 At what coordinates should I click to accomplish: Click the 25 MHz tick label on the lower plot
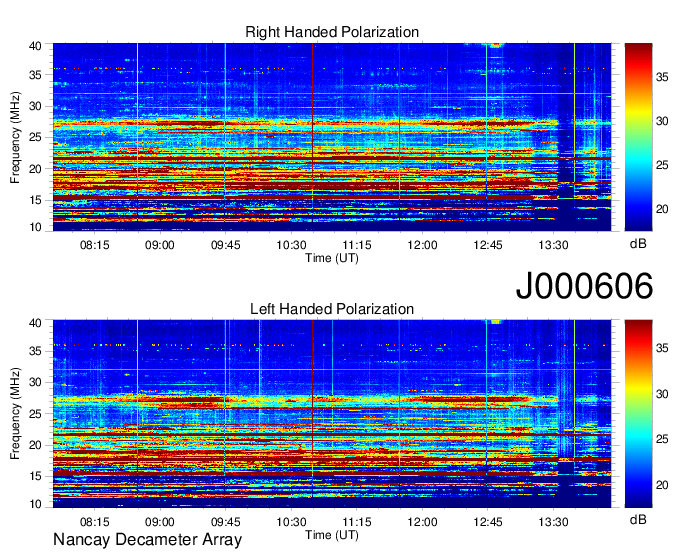[x=35, y=414]
